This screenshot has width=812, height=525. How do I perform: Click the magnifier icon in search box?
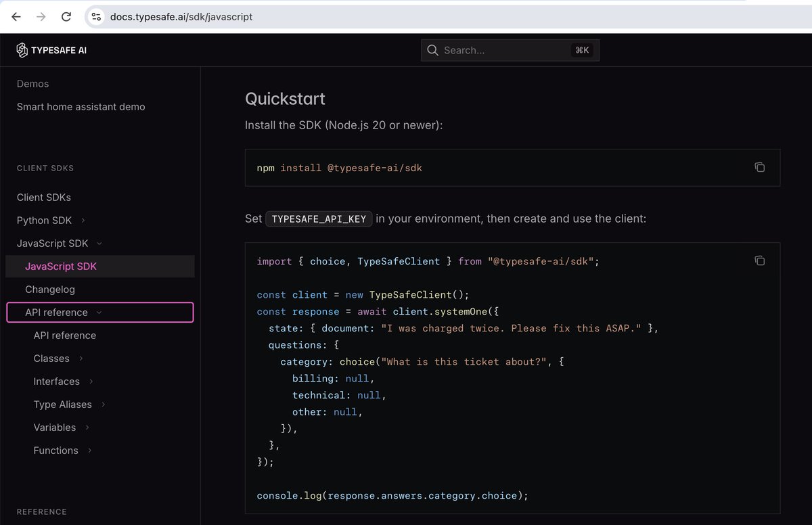click(433, 50)
